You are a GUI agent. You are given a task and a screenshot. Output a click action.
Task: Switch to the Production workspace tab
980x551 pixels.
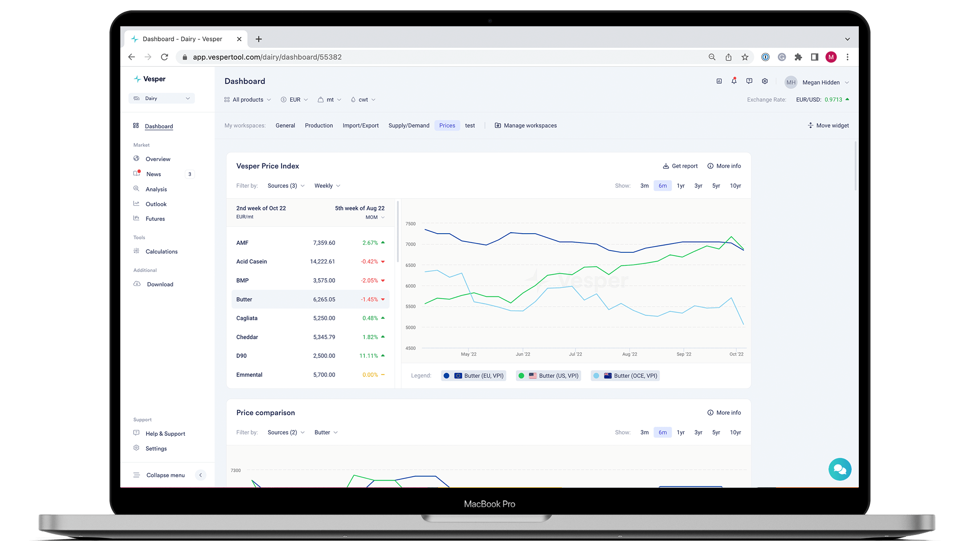click(x=318, y=126)
